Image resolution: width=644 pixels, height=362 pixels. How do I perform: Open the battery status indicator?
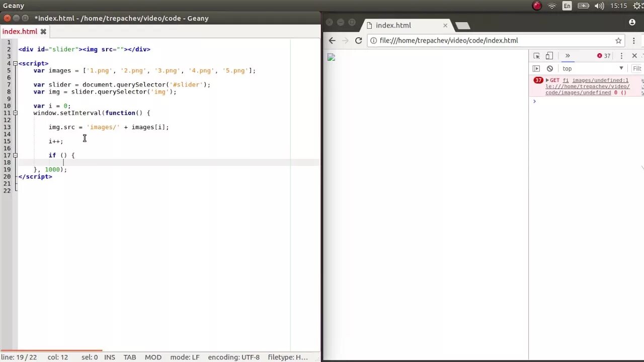pos(583,6)
